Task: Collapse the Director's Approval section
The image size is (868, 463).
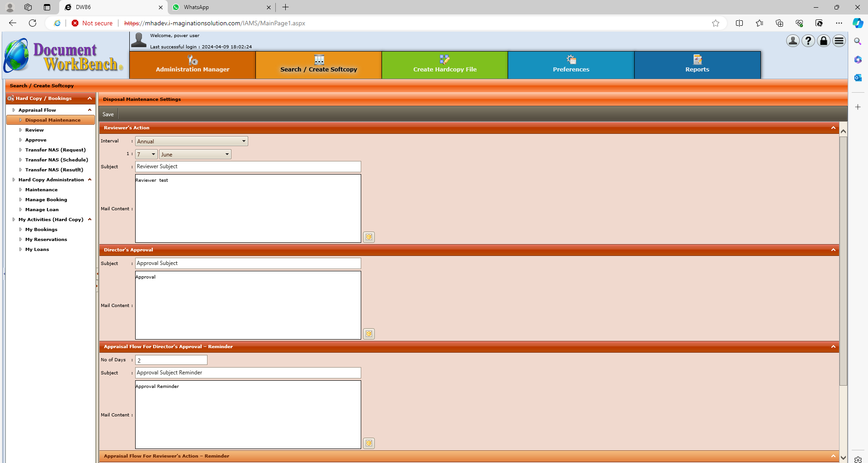Action: click(x=833, y=250)
